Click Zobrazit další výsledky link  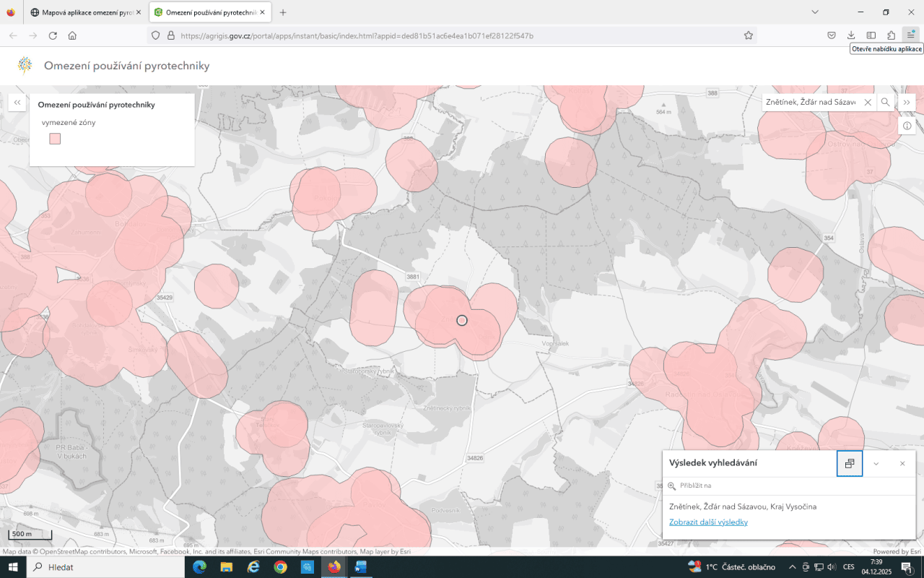(x=708, y=522)
